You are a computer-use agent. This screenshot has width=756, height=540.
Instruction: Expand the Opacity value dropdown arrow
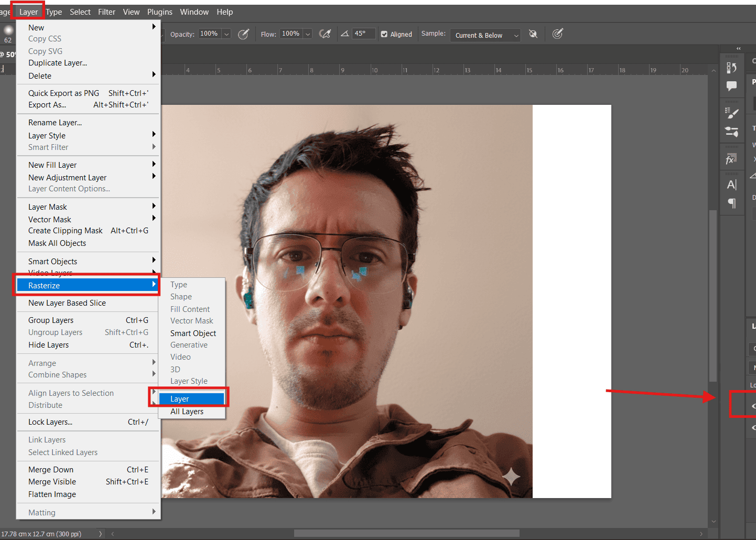(226, 34)
